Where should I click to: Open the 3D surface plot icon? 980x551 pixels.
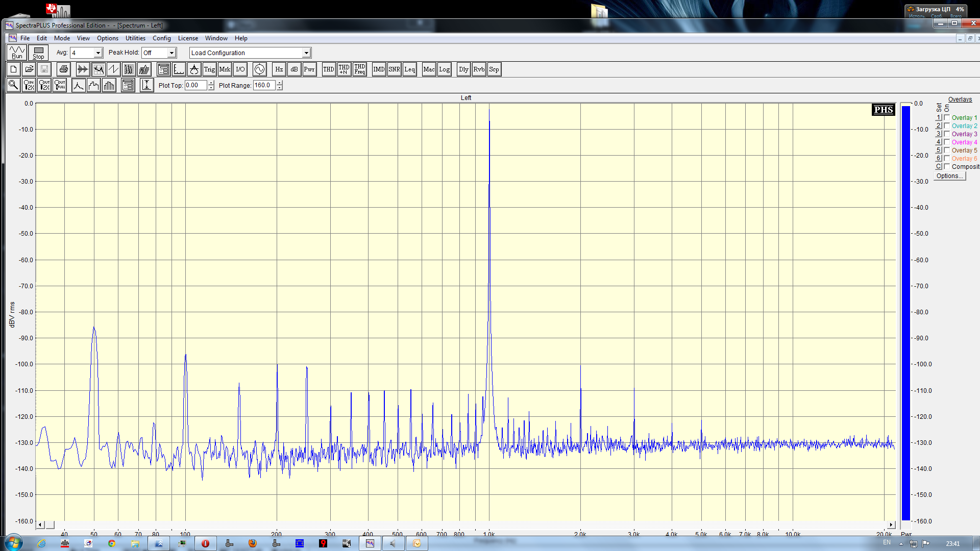(x=144, y=69)
